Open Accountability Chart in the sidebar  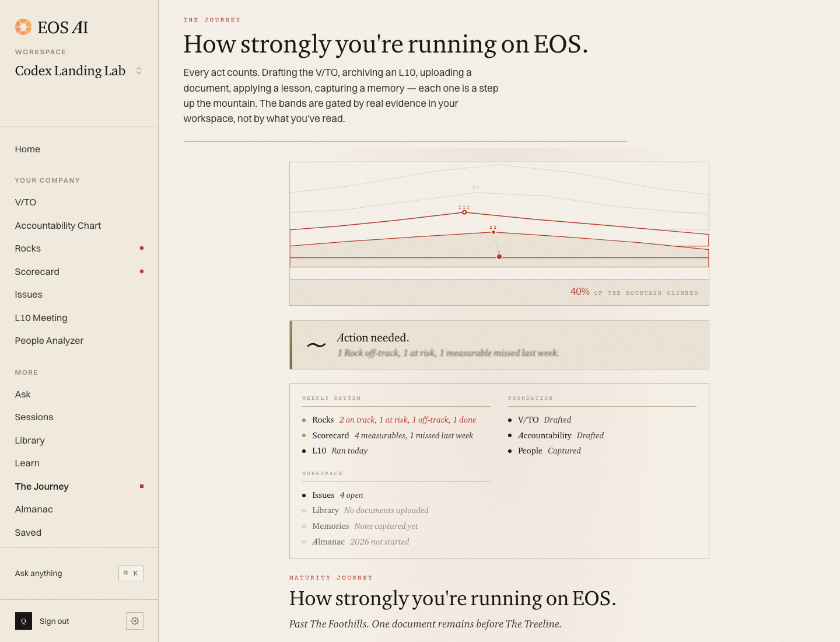(58, 226)
